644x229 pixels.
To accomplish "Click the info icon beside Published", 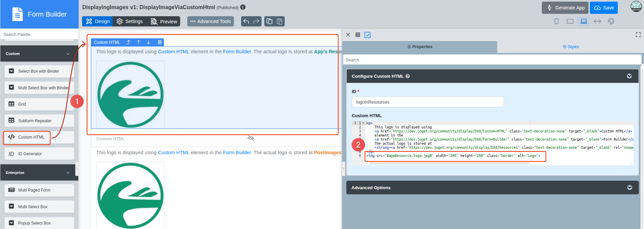I will (243, 7).
